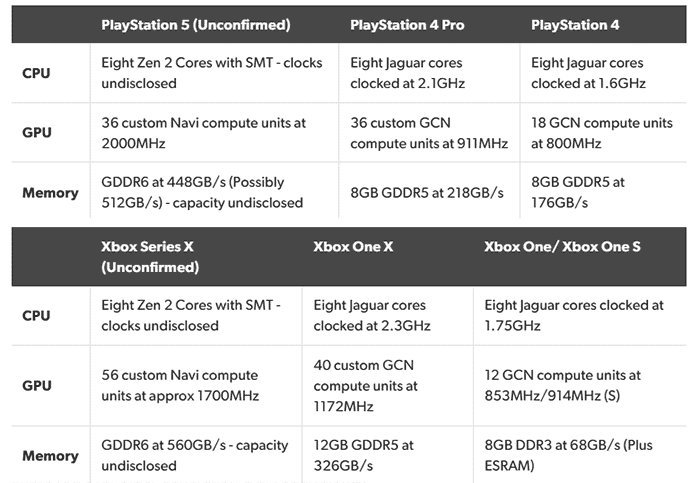Select the PlayStation 4 Pro column header

[x=407, y=25]
